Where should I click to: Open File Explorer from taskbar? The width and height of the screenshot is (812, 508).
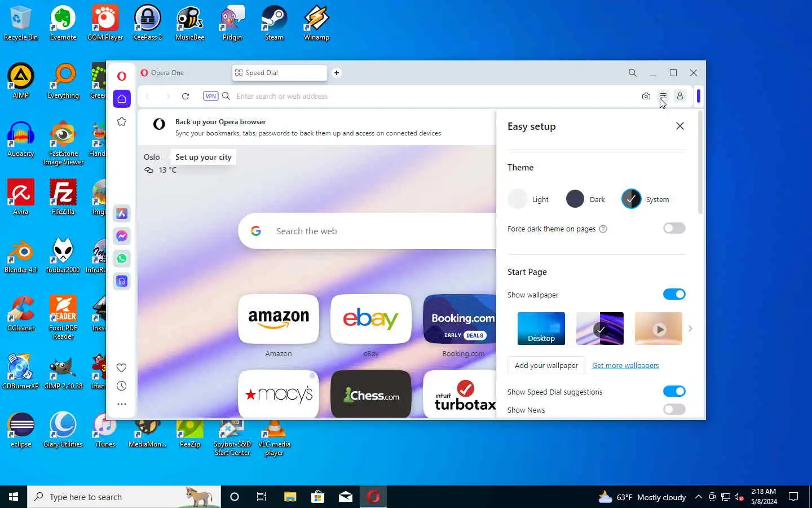[x=290, y=497]
